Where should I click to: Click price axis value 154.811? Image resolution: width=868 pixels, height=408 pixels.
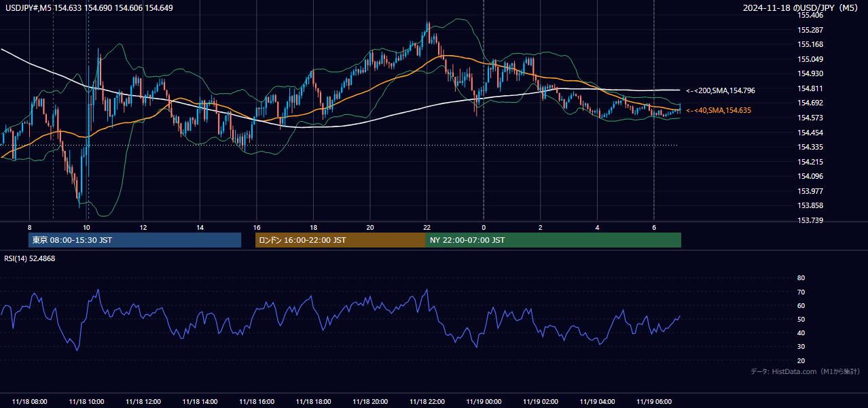810,88
